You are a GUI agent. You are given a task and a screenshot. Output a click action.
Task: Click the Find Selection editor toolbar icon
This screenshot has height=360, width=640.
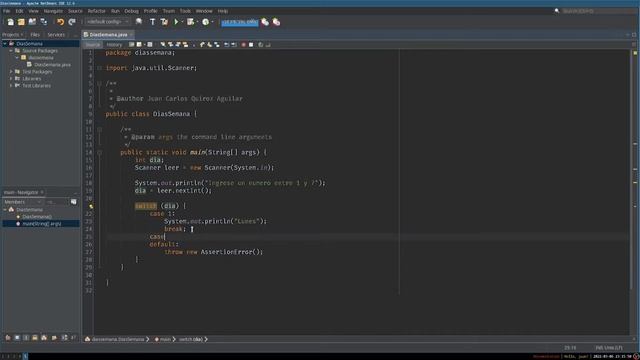pyautogui.click(x=163, y=44)
